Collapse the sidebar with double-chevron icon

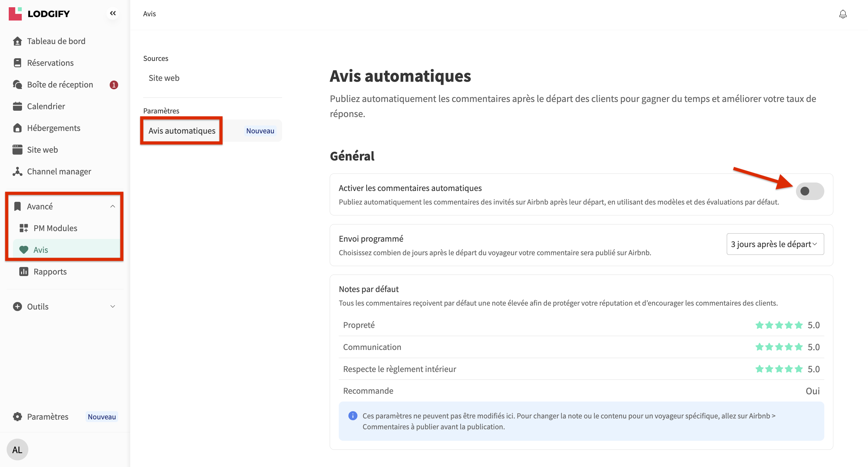click(x=112, y=14)
